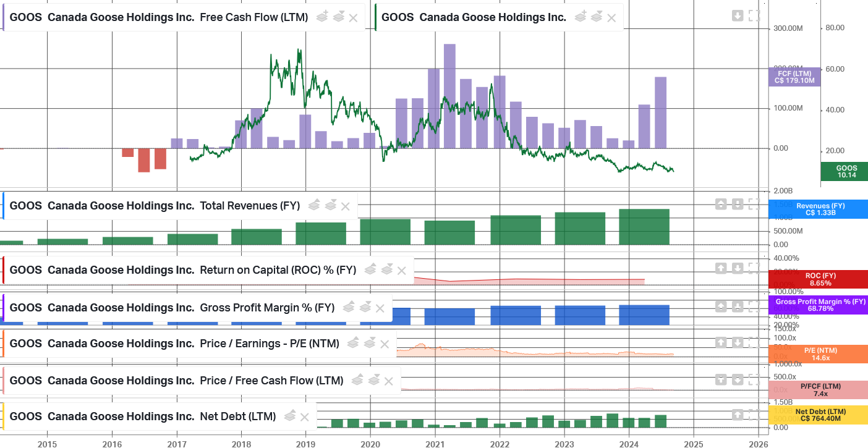
Task: Remove the GOOS price series from the chart
Action: coord(611,18)
